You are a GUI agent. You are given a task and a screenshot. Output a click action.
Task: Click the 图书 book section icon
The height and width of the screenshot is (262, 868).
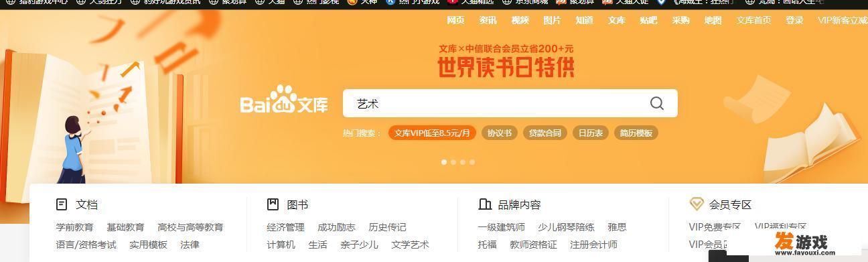point(273,204)
